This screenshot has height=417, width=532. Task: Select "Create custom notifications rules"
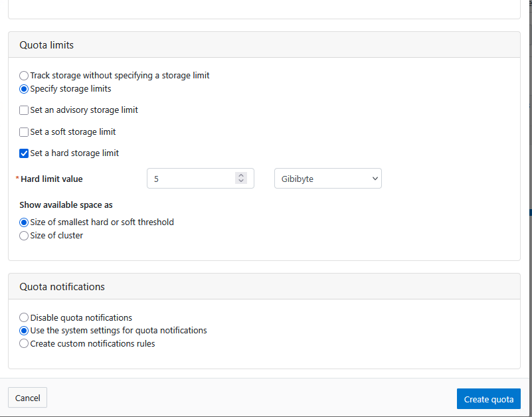pos(24,343)
